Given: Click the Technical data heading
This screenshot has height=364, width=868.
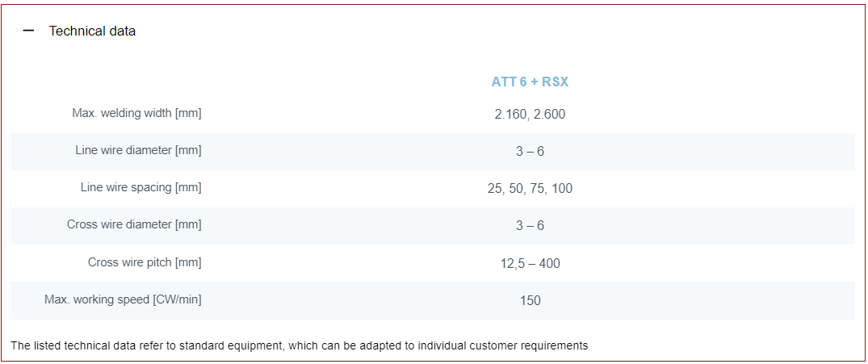Looking at the screenshot, I should click(x=92, y=31).
